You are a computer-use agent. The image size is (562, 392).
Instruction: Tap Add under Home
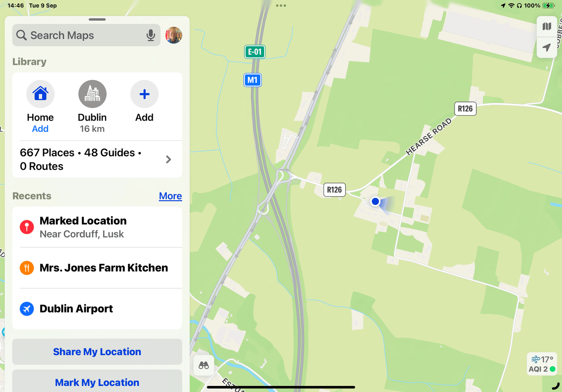point(40,129)
